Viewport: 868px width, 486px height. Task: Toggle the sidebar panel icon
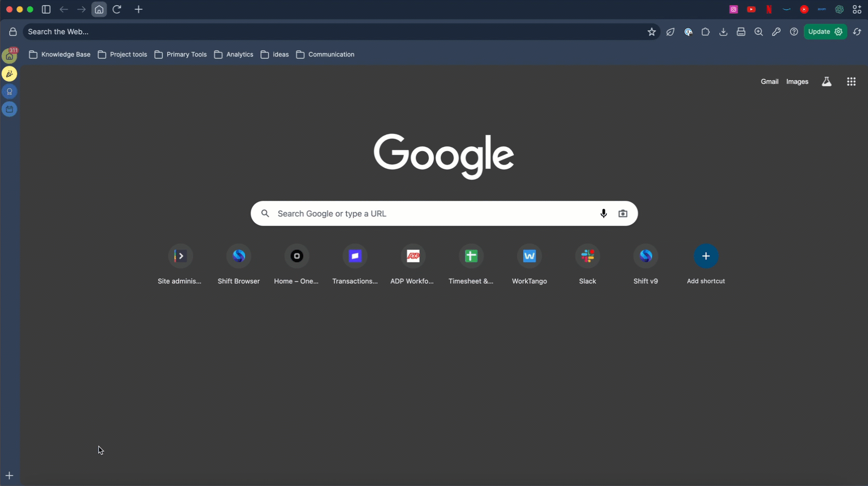[x=46, y=9]
